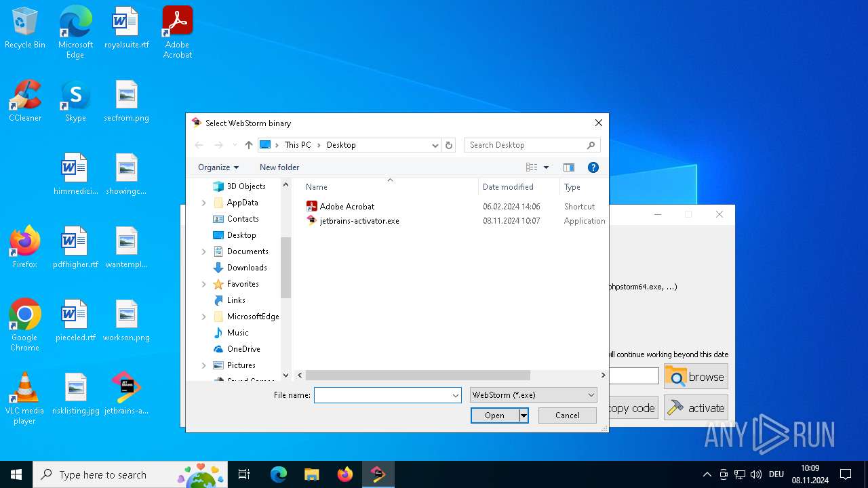Viewport: 868px width, 488px height.
Task: Open view options dropdown arrow
Action: point(546,167)
